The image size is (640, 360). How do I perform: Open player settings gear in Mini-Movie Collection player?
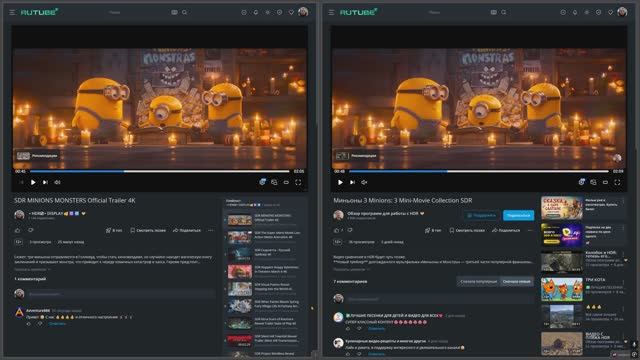pyautogui.click(x=582, y=182)
